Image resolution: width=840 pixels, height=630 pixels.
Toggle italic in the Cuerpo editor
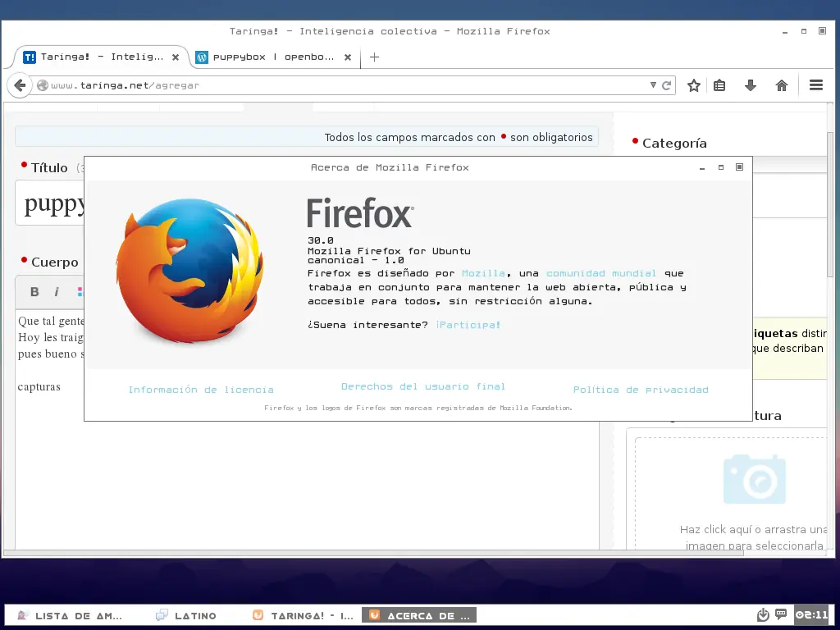57,291
